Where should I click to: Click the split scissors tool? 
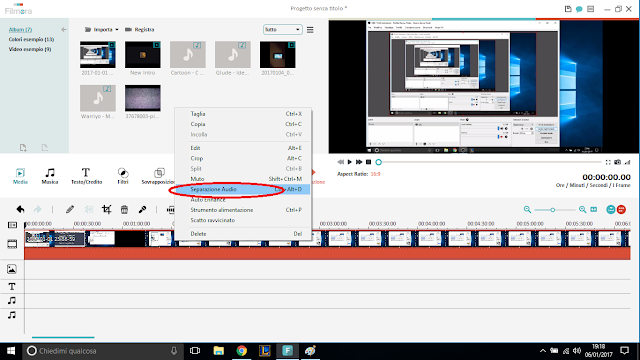(89, 209)
